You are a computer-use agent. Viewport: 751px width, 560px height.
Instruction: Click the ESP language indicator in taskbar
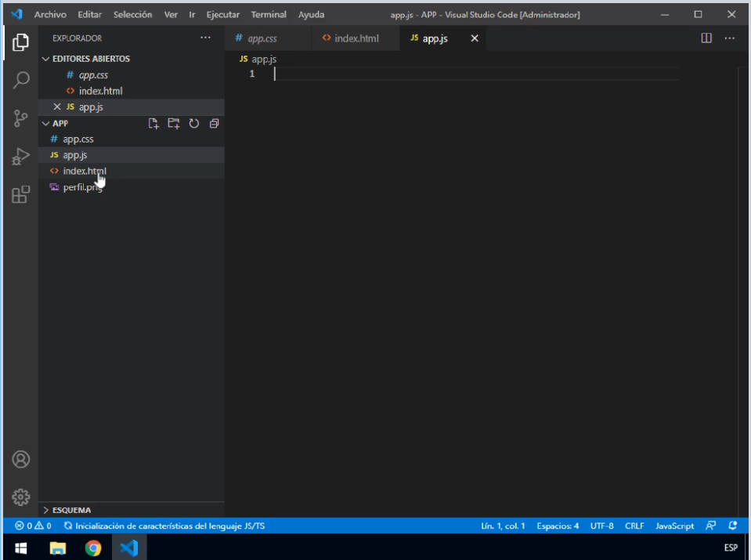coord(731,547)
